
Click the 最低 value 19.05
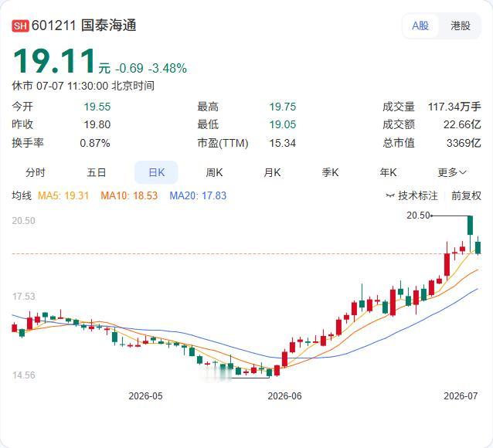coord(282,125)
